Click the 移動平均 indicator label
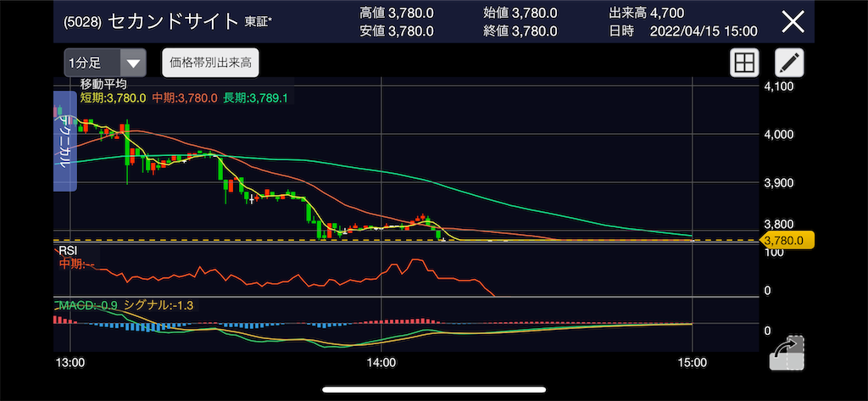868x401 pixels. [x=103, y=85]
